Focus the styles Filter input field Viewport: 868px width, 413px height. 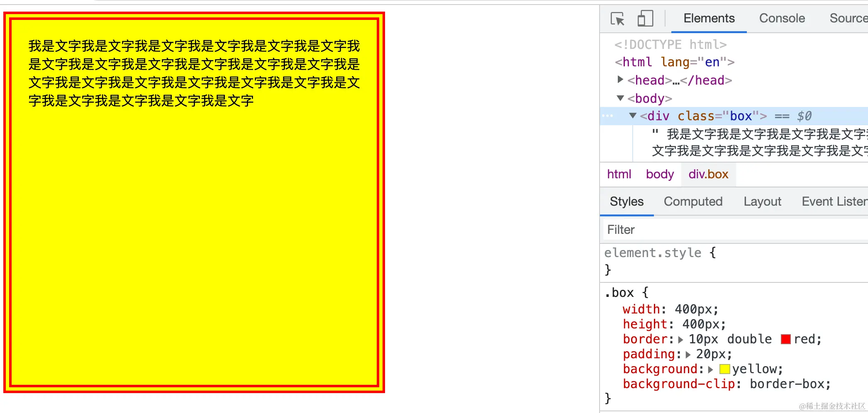[735, 230]
